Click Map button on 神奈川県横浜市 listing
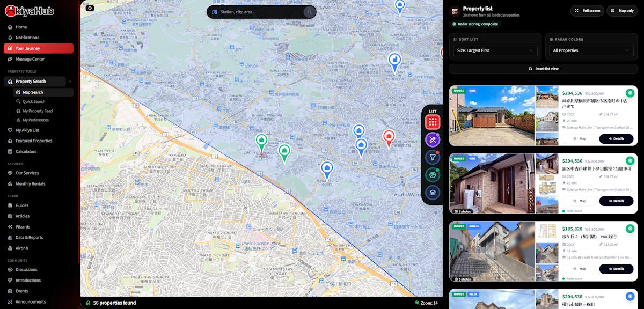The image size is (644, 309). 580,139
